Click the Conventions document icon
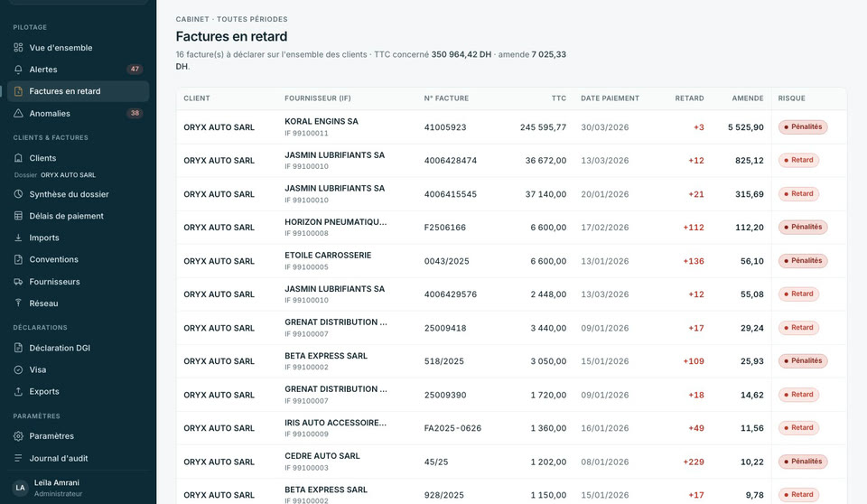The image size is (867, 504). [18, 259]
